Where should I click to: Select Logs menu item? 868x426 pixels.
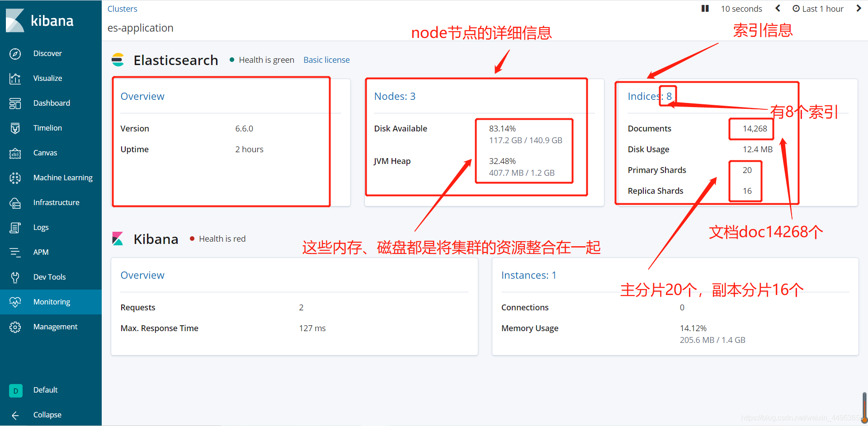pyautogui.click(x=41, y=228)
